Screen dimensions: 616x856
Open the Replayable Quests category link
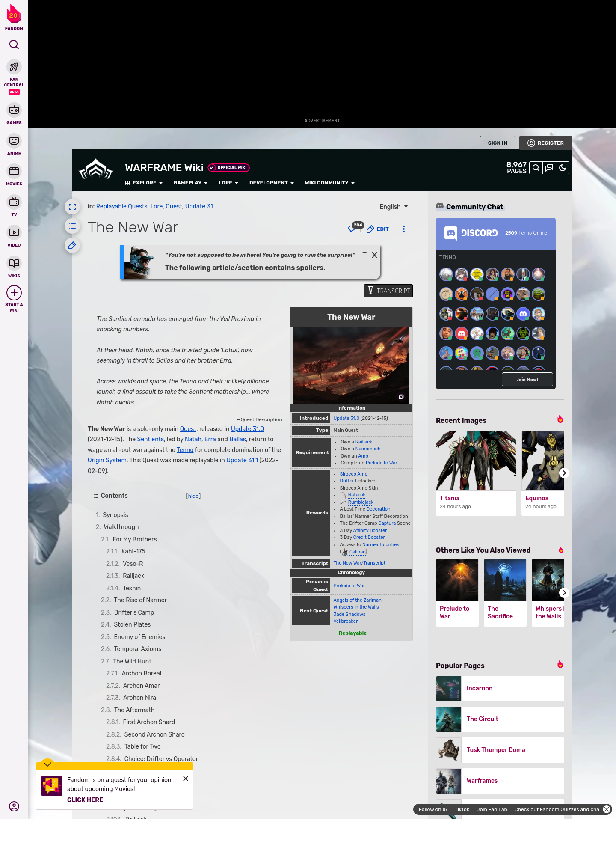121,206
